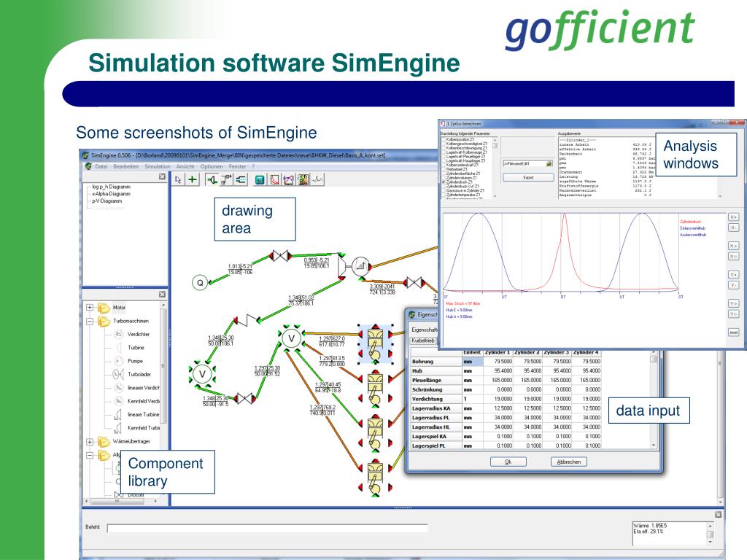Select the turbocharger symbol in drawing
Viewport: 747px width, 560px height.
pos(354,265)
